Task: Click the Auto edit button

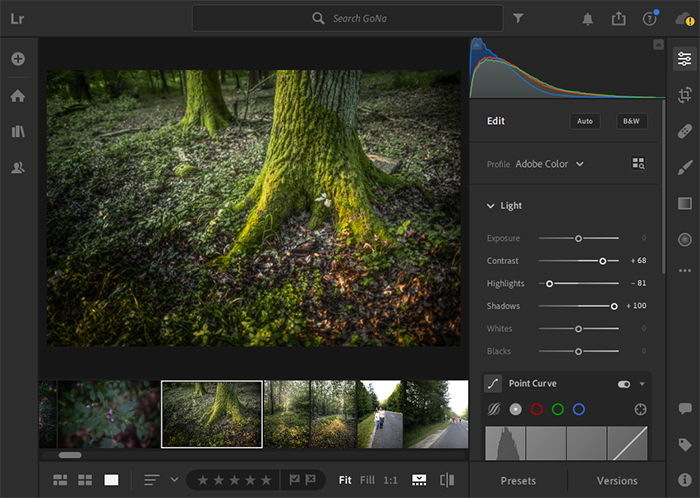Action: (x=585, y=121)
